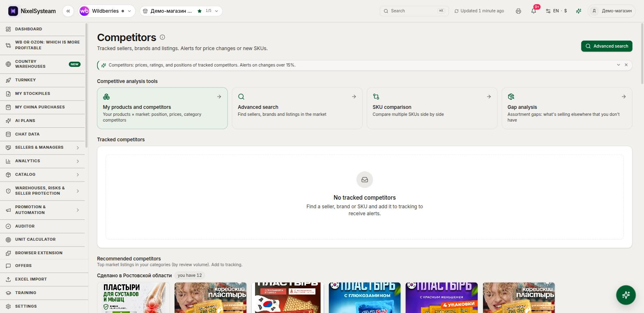Open the floating AI assistant button

[x=626, y=295]
